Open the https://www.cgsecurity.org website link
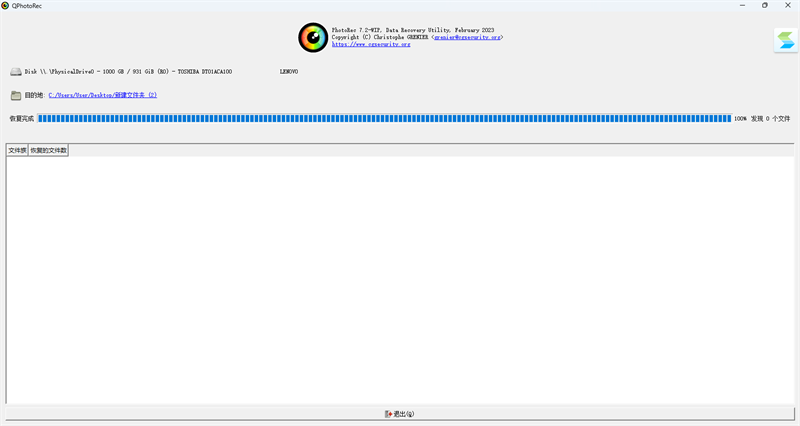Screen dimensions: 800x426 point(371,44)
